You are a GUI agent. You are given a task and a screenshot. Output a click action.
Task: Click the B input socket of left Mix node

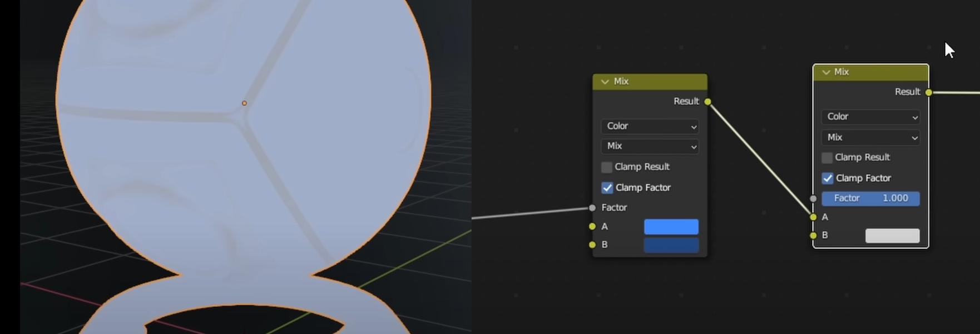point(592,245)
